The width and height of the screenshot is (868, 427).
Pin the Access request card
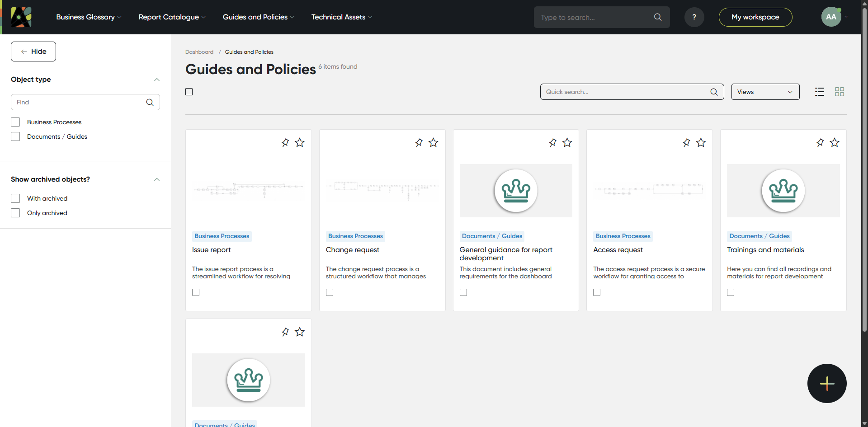tap(686, 143)
